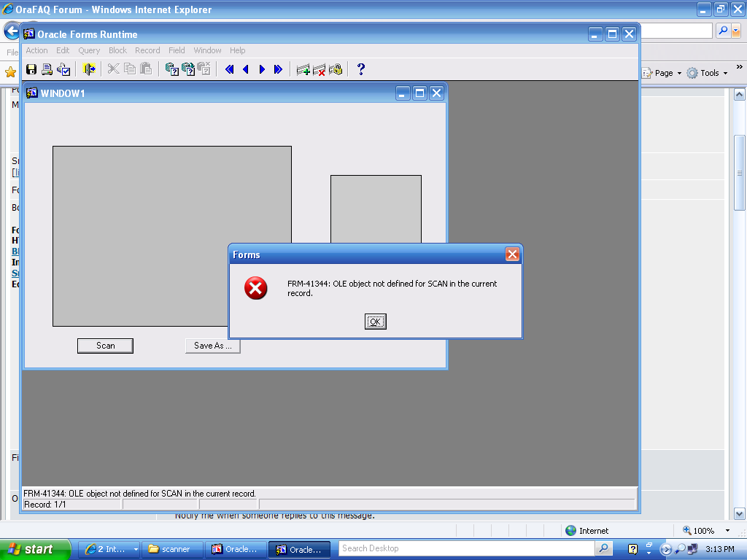Go to previous record arrow
The width and height of the screenshot is (747, 560).
[246, 69]
